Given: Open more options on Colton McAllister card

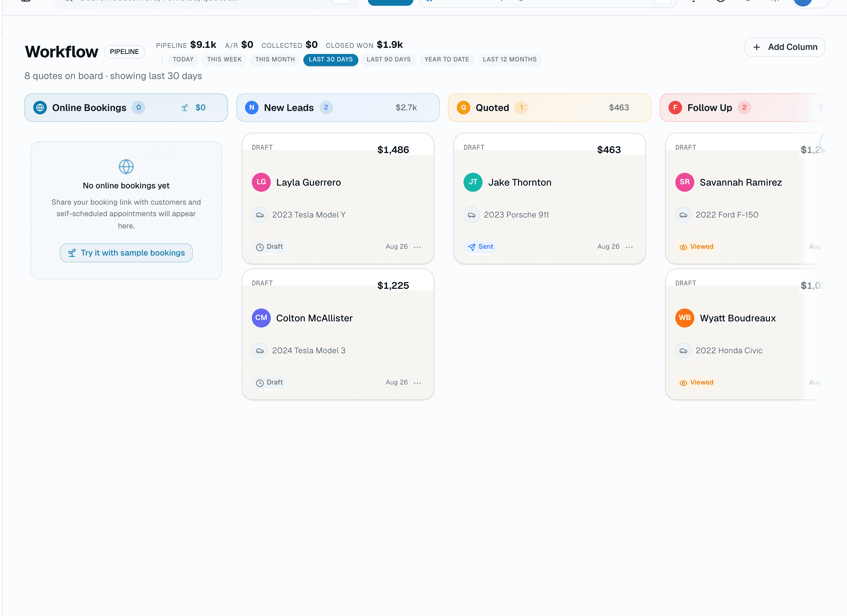Looking at the screenshot, I should point(417,383).
